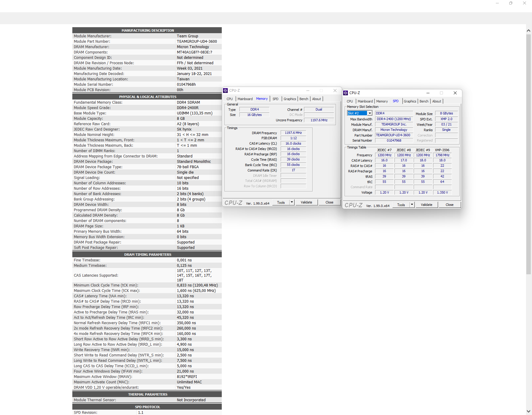Image resolution: width=532 pixels, height=415 pixels.
Task: Click the DRAM Components value MT40A1G8??-083E:?
Action: tap(195, 52)
